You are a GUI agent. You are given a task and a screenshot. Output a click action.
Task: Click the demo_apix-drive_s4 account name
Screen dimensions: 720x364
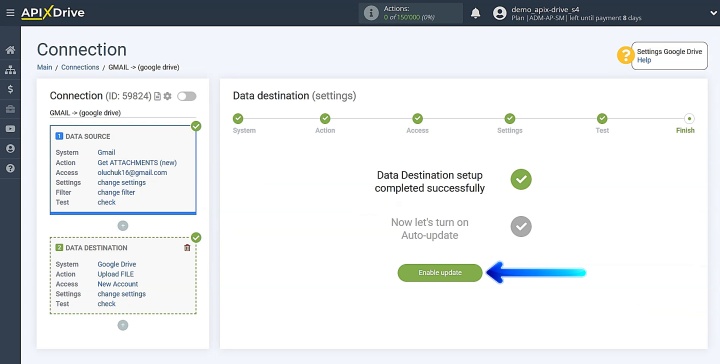546,9
